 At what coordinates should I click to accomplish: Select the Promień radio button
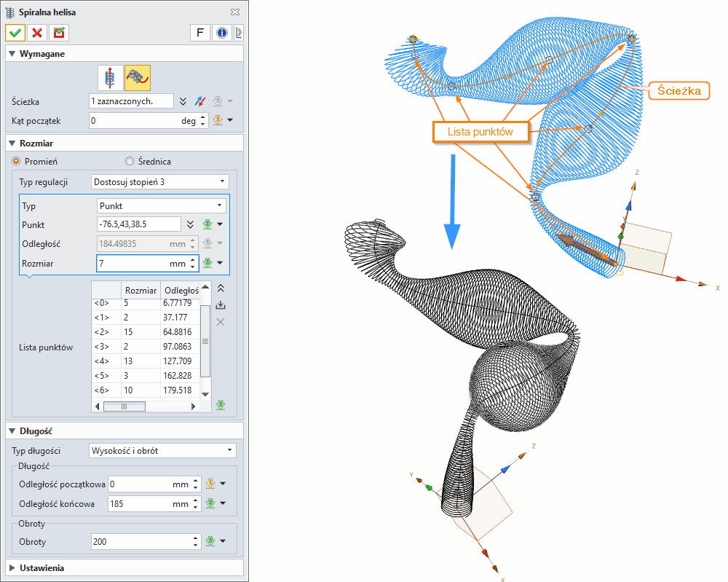tap(17, 161)
